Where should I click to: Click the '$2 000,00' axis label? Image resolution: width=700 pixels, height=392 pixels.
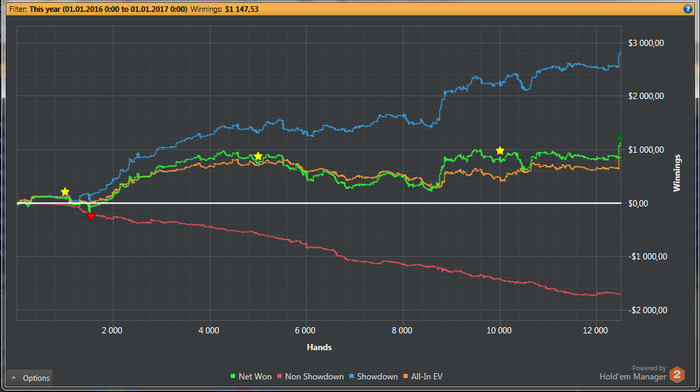[646, 96]
